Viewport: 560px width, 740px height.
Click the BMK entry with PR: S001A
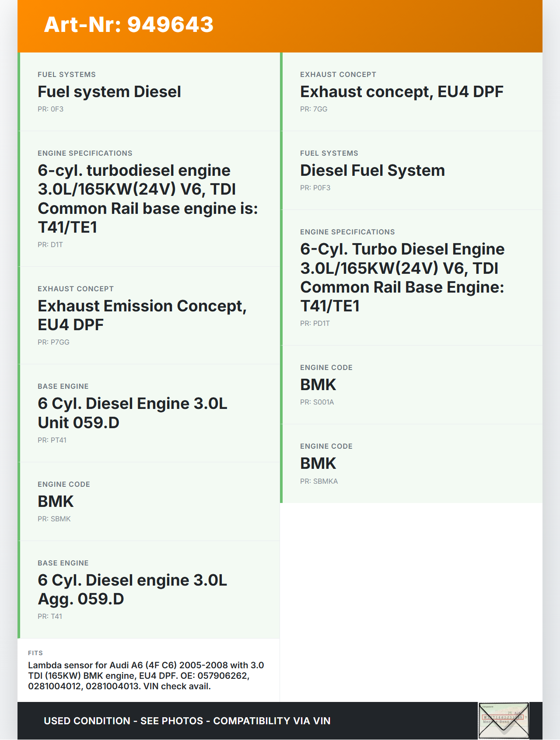click(x=318, y=385)
